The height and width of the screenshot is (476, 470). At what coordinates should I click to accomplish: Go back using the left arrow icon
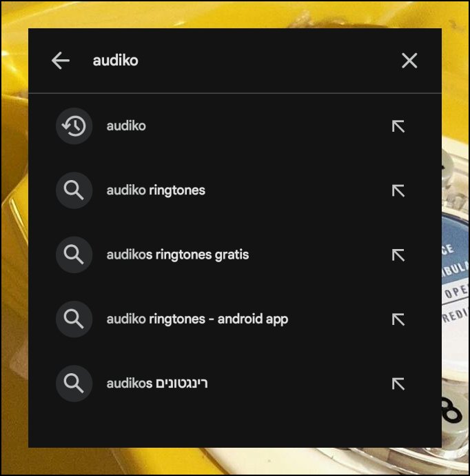point(61,61)
